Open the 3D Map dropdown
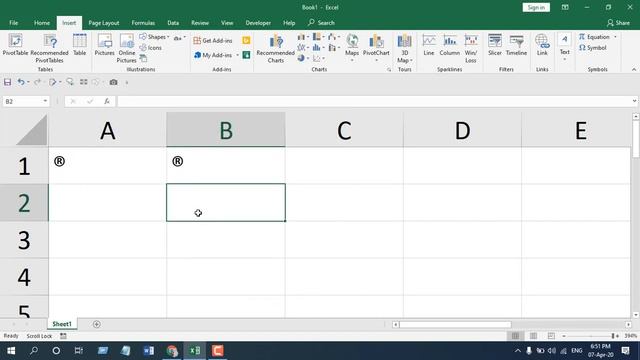This screenshot has height=360, width=640. [x=411, y=60]
